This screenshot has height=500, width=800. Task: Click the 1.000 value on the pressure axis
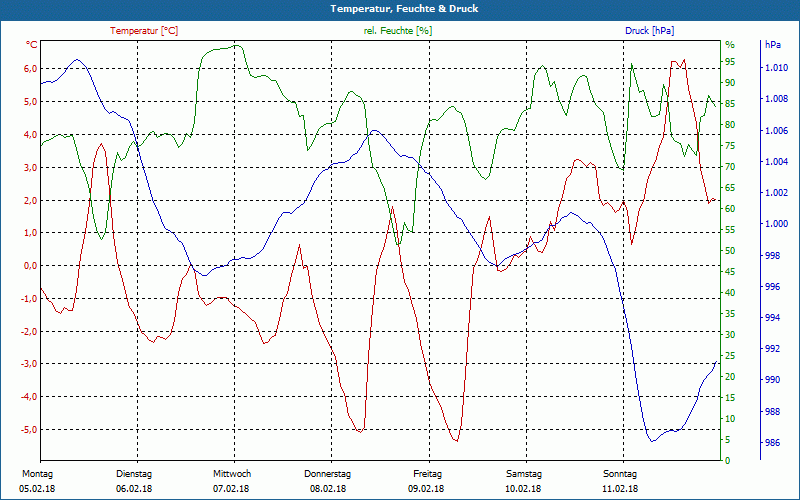coord(776,224)
